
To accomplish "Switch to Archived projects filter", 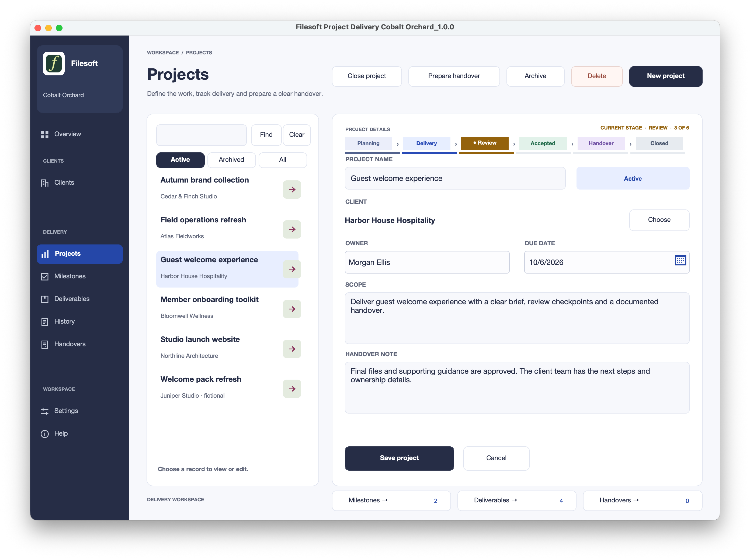I will tap(231, 160).
